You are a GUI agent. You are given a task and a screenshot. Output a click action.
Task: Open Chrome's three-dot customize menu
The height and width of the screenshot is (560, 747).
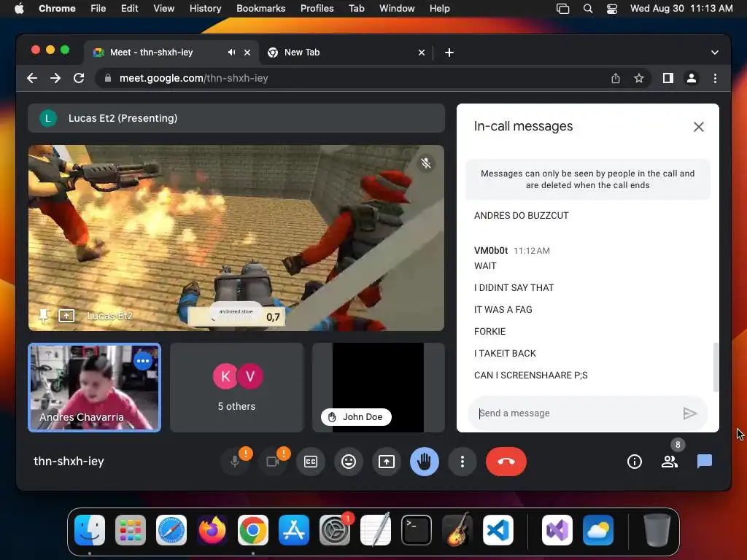point(715,78)
